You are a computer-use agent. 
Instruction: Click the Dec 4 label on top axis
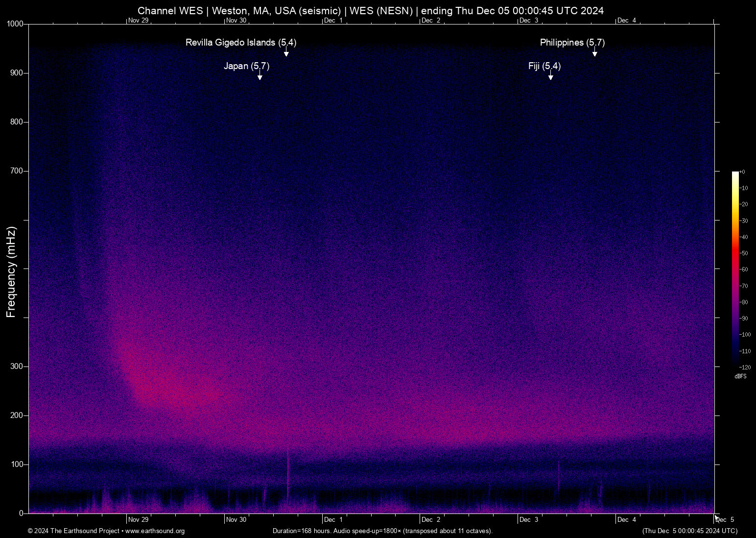coord(627,21)
